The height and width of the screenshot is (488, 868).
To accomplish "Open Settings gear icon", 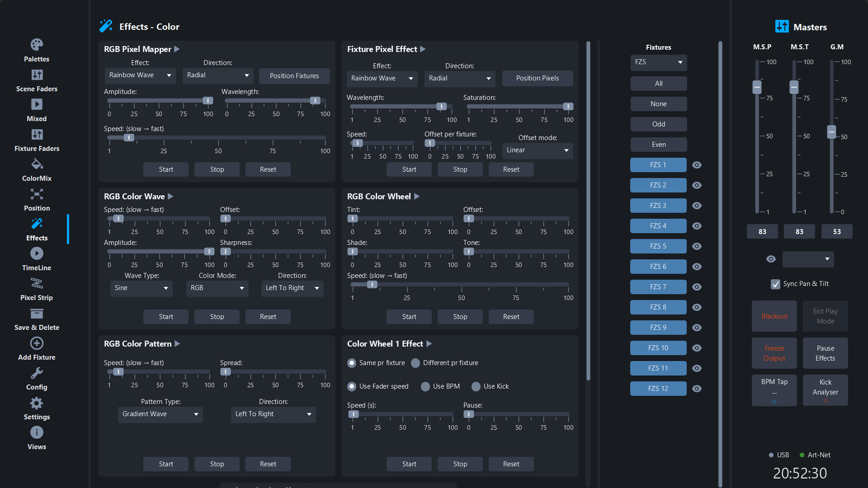I will pyautogui.click(x=37, y=403).
